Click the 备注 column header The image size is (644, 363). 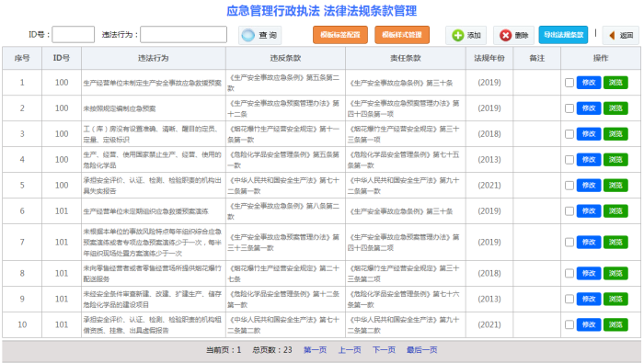coord(536,58)
